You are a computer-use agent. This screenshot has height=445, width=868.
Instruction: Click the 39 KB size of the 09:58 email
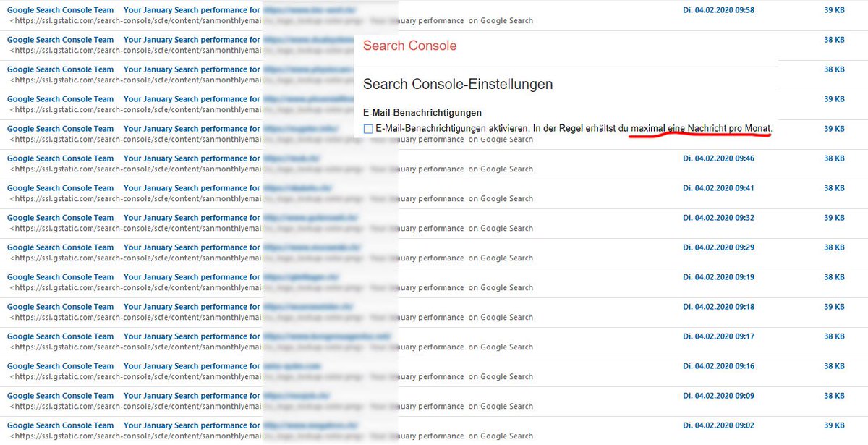(x=834, y=10)
